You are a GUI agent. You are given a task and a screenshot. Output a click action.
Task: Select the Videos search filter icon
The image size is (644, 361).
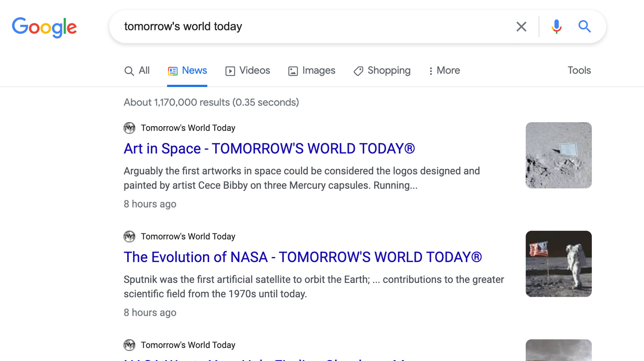[230, 71]
